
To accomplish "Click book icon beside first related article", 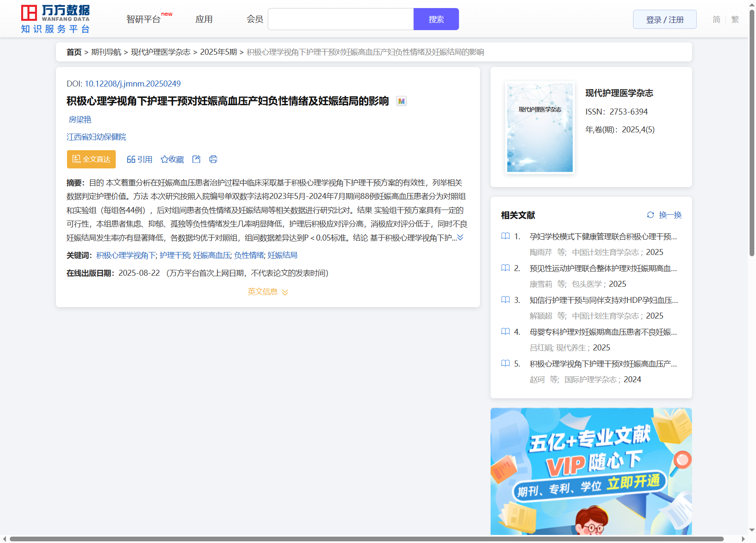I will (505, 236).
